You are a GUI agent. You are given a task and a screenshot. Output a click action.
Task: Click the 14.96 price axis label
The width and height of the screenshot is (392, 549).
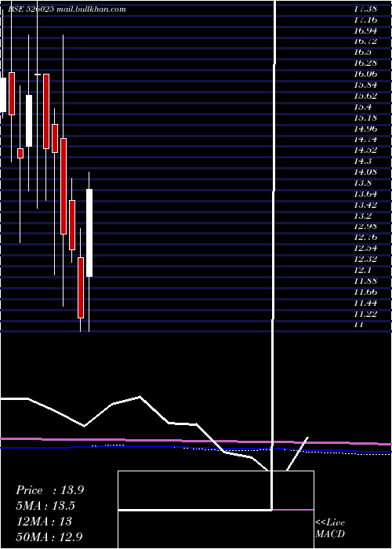[x=365, y=129]
